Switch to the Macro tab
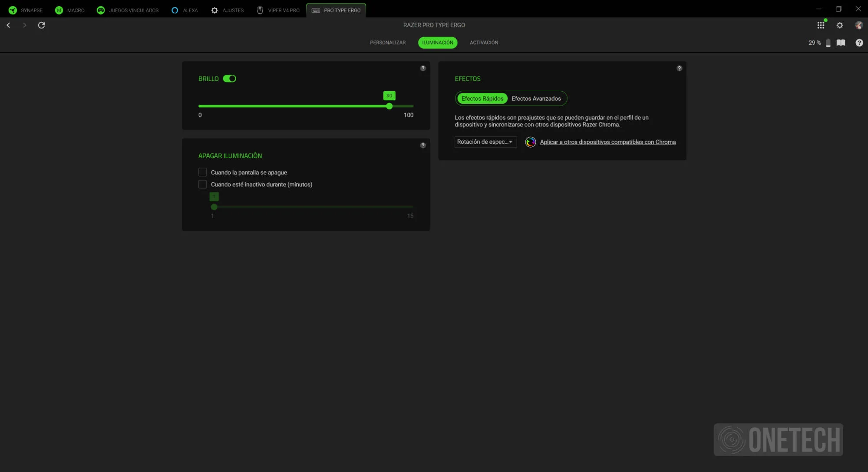Screen dimensions: 868x472 pyautogui.click(x=70, y=10)
